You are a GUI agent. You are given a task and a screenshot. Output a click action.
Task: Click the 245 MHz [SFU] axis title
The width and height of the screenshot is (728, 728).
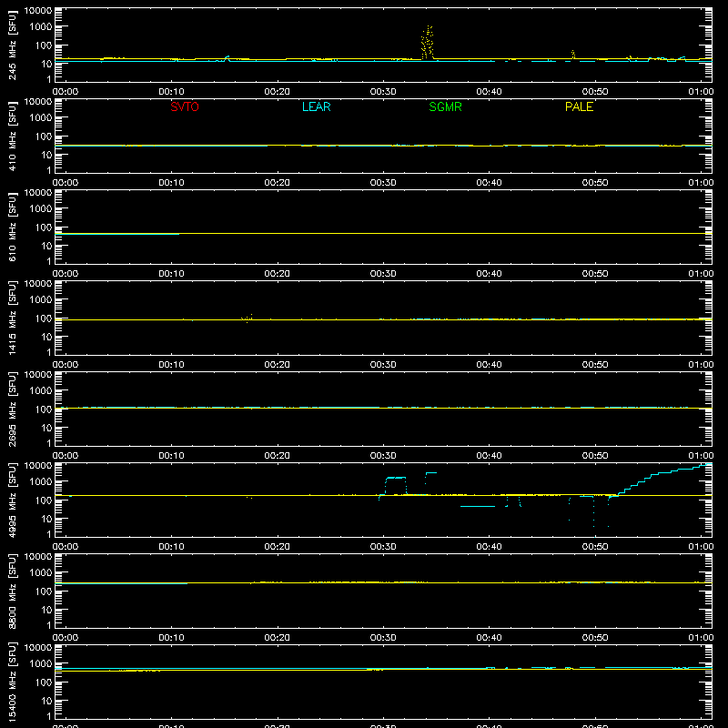coord(12,45)
